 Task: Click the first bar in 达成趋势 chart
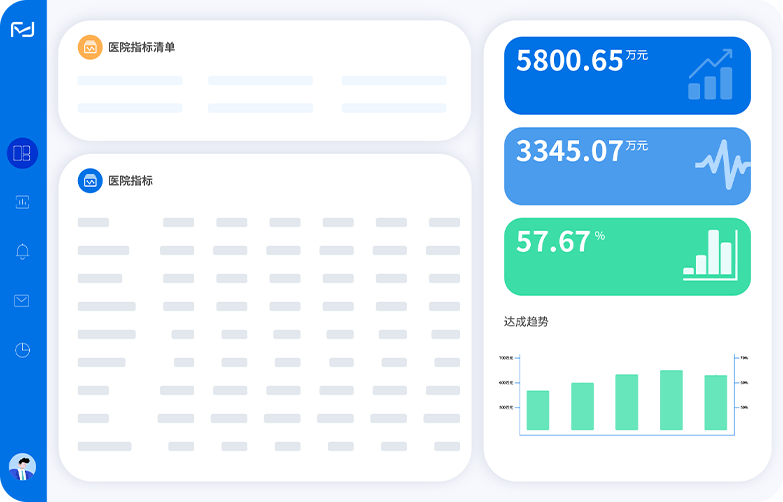538,410
